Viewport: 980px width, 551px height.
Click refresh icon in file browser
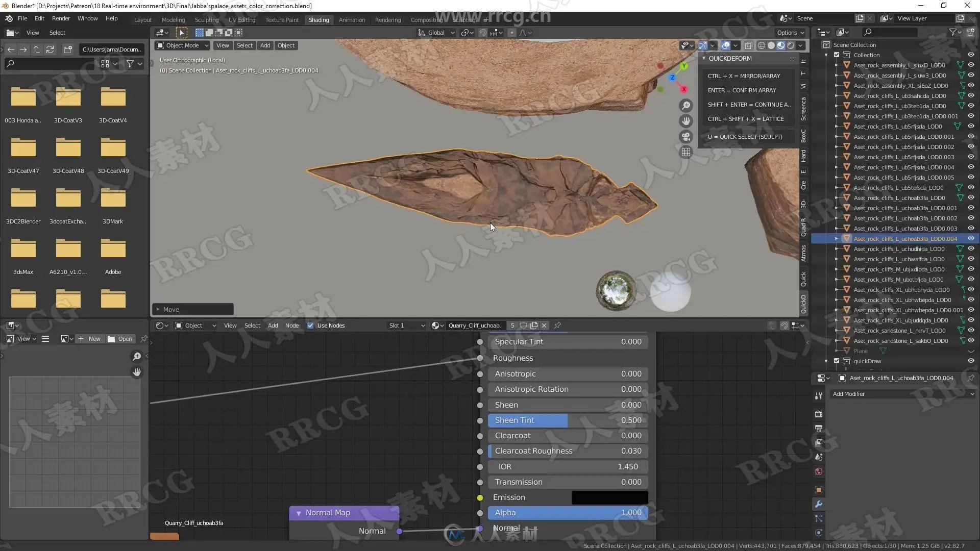(50, 49)
